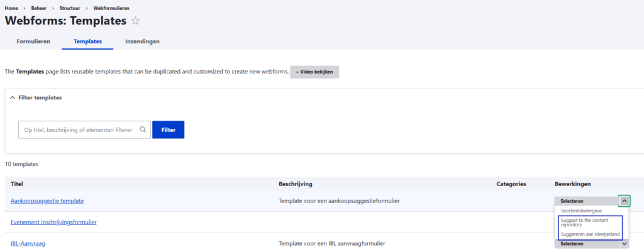Choose Suggereren aan Meetjesland option
644x252 pixels.
(590, 234)
